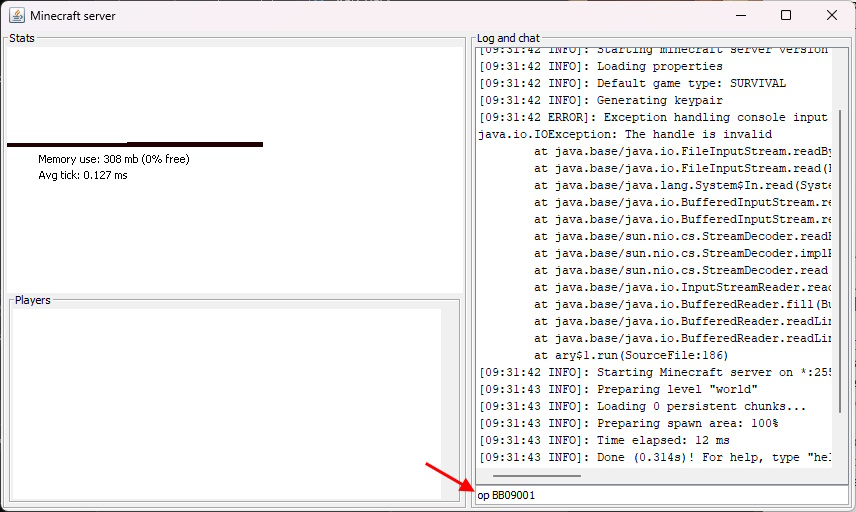This screenshot has height=512, width=856.
Task: Select the "java.io.IOException: The handle is invalid" line
Action: coord(625,134)
